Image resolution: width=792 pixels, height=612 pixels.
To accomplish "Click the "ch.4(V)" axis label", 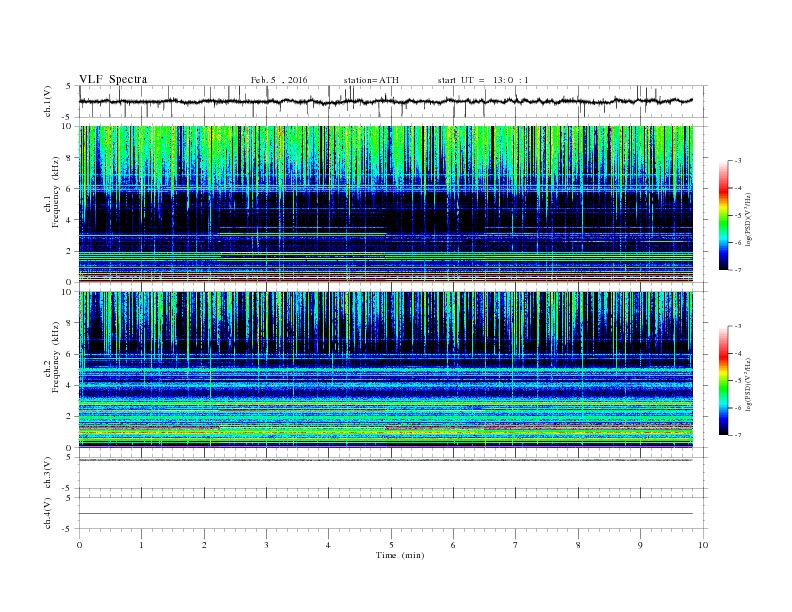I will (x=48, y=513).
